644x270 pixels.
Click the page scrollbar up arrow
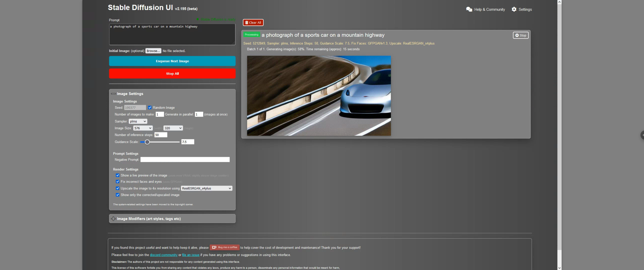tap(560, 2)
